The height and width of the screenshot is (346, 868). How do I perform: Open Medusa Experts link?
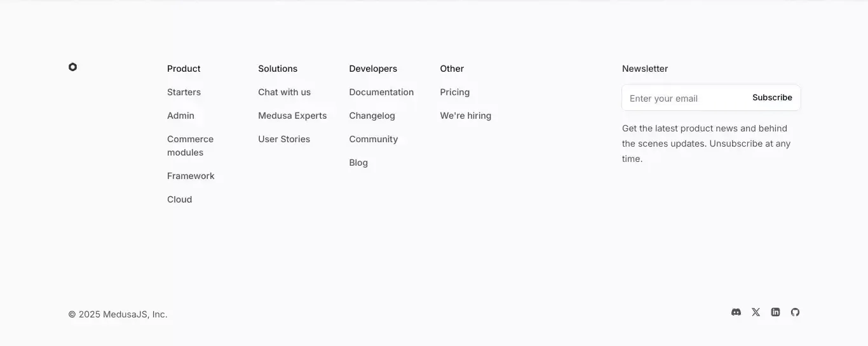point(292,116)
